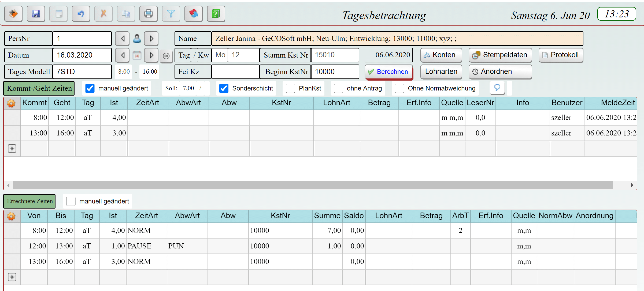This screenshot has width=644, height=291.
Task: Uncheck the Sonderschicht checkbox
Action: tap(224, 88)
